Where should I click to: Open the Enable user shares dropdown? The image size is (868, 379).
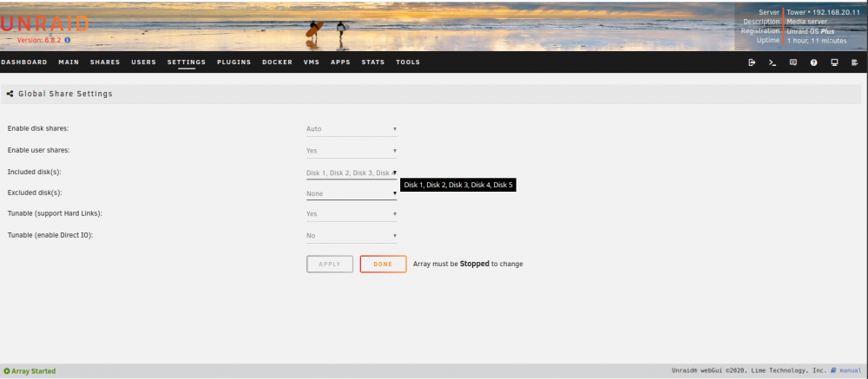(352, 151)
